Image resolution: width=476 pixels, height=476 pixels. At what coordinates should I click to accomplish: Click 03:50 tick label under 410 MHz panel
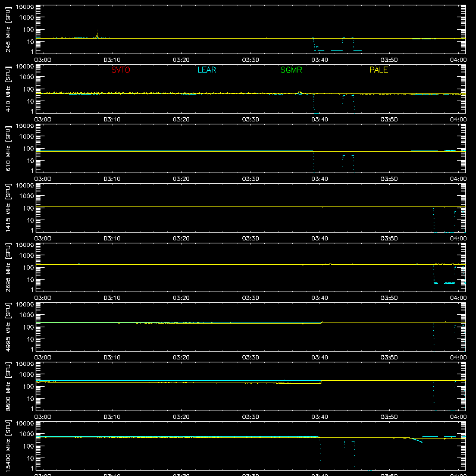(389, 120)
